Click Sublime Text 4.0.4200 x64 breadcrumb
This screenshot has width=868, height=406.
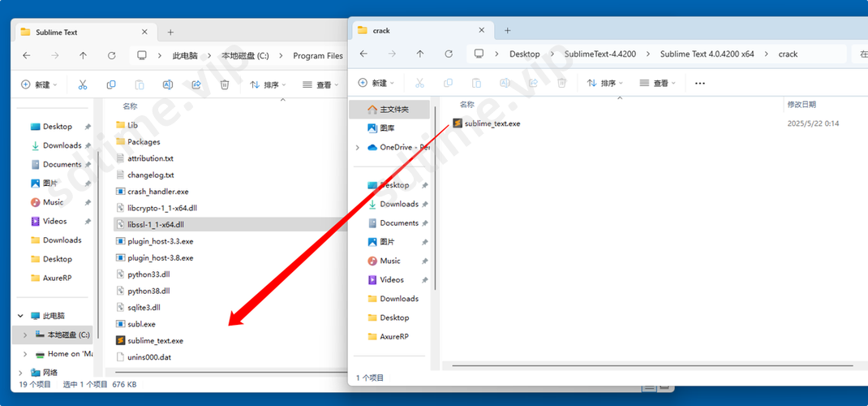(707, 54)
